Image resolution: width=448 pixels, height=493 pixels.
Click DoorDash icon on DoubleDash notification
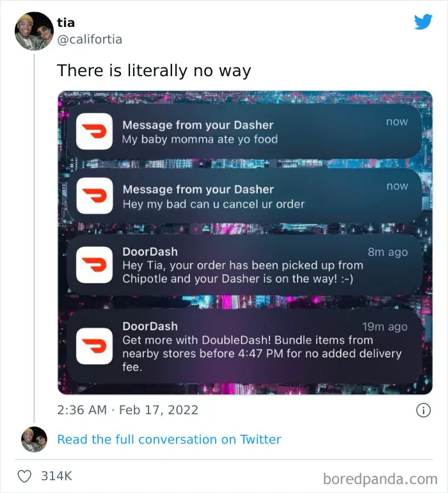click(94, 346)
